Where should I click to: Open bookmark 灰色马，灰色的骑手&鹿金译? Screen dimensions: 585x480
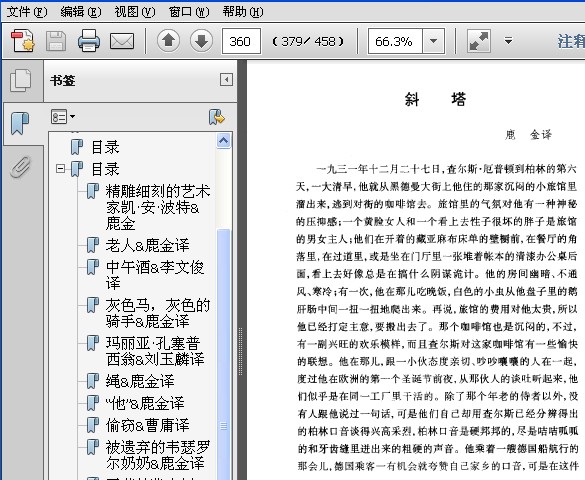click(x=158, y=313)
